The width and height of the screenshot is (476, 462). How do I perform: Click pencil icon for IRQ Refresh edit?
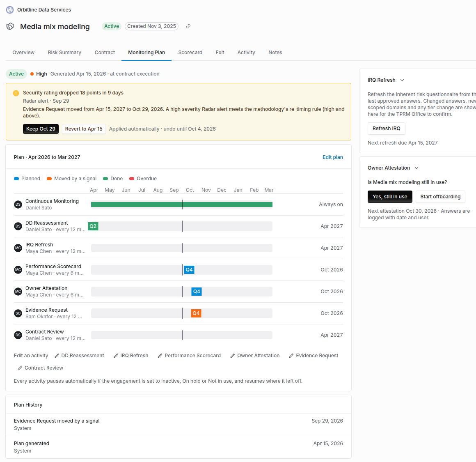click(116, 356)
